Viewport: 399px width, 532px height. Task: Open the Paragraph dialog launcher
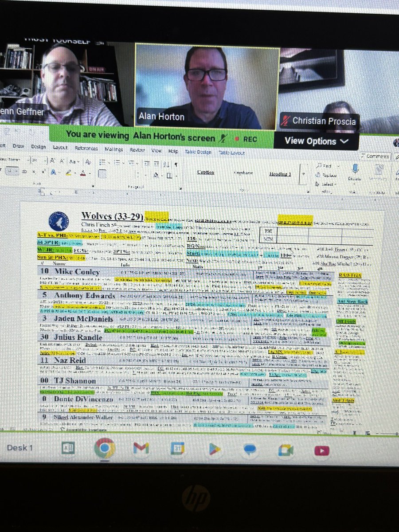(x=180, y=188)
